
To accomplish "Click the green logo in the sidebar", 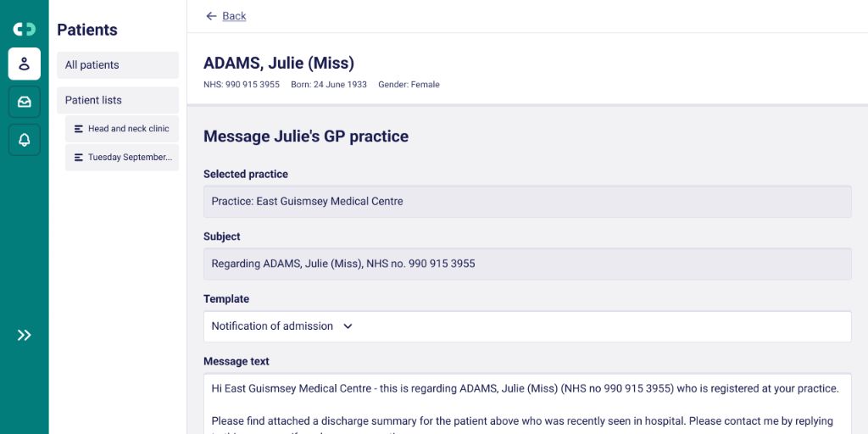I will pyautogui.click(x=24, y=30).
